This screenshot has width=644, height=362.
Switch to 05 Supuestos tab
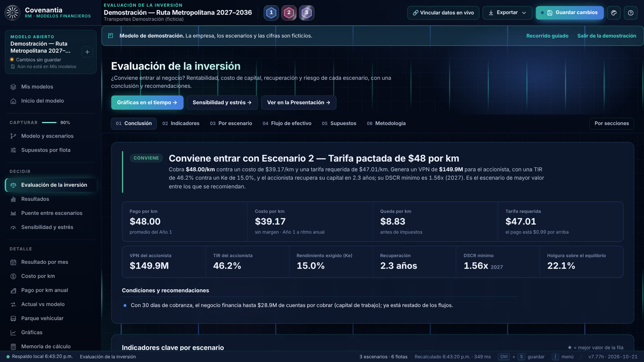(339, 123)
